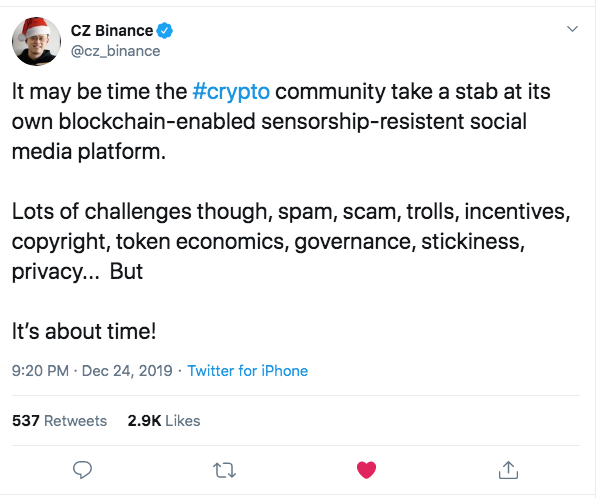Image resolution: width=605 pixels, height=498 pixels.
Task: Expand the tweet options chevron menu
Action: [572, 29]
